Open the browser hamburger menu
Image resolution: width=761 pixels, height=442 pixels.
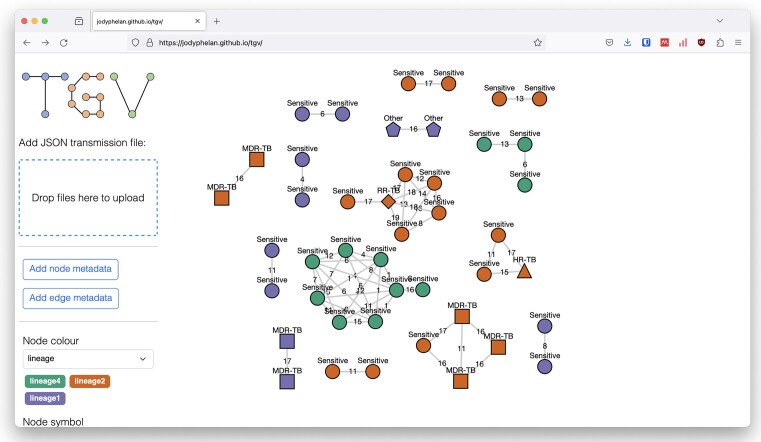[738, 43]
